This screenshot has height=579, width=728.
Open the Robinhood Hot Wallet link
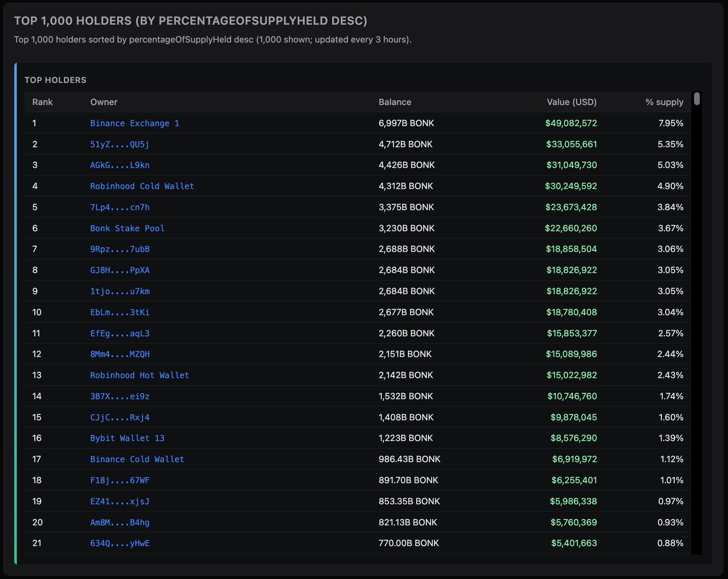click(x=140, y=375)
